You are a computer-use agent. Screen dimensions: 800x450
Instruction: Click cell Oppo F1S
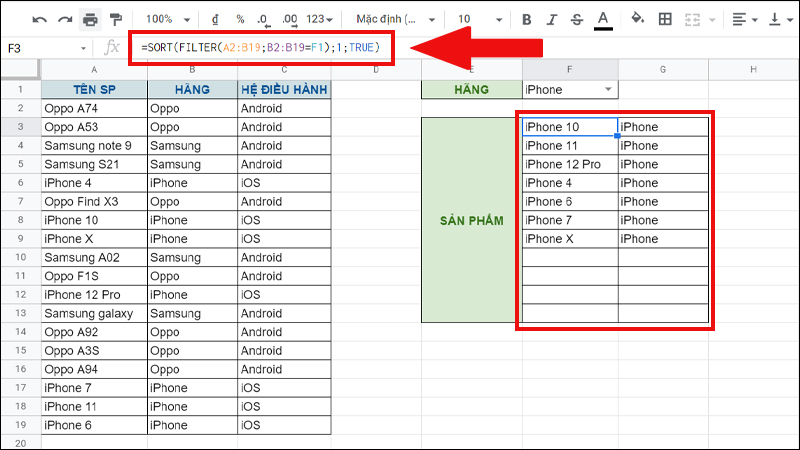click(94, 276)
